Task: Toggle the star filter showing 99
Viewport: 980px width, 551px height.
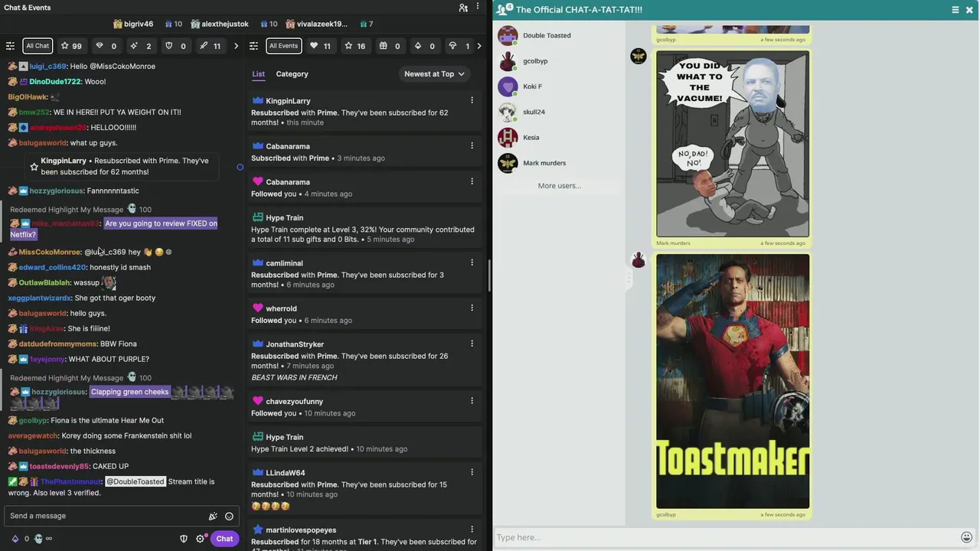Action: click(71, 46)
